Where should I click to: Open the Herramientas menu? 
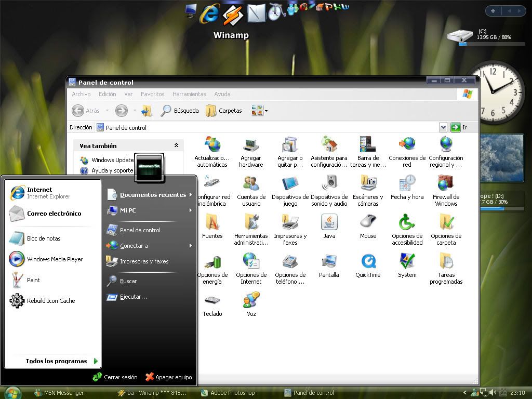point(189,94)
